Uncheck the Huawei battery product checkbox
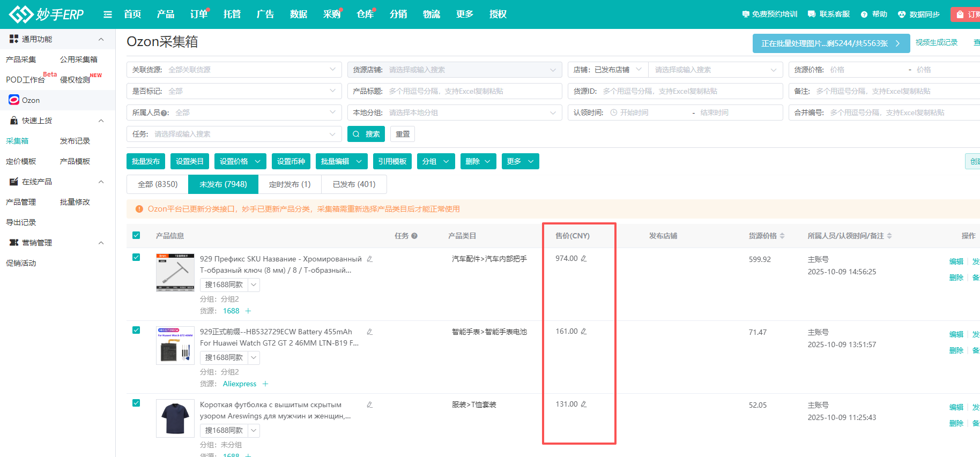980x457 pixels. click(x=136, y=330)
